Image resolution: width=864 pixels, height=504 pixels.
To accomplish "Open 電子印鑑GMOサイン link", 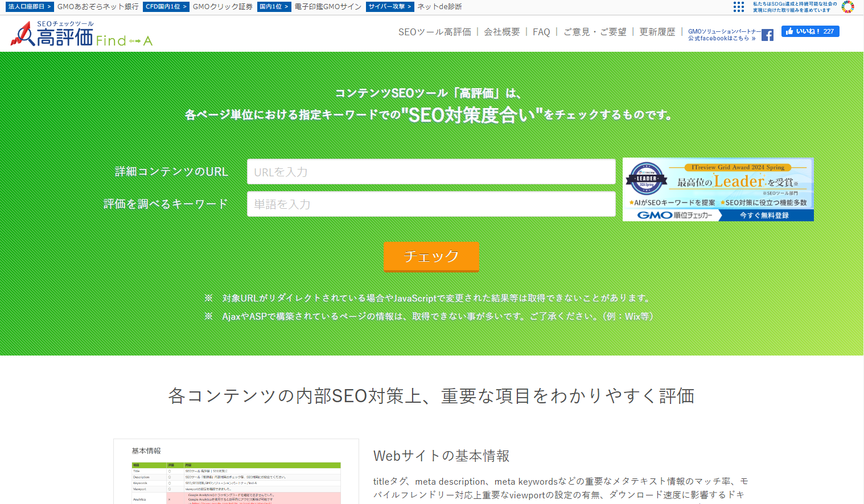I will (328, 7).
